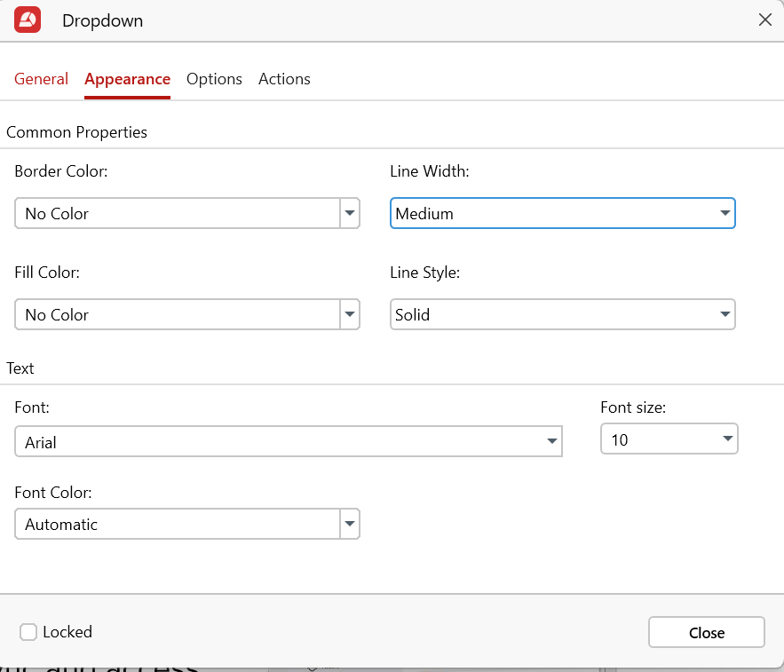Click the Fill Color 'No Color' field

coord(178,315)
